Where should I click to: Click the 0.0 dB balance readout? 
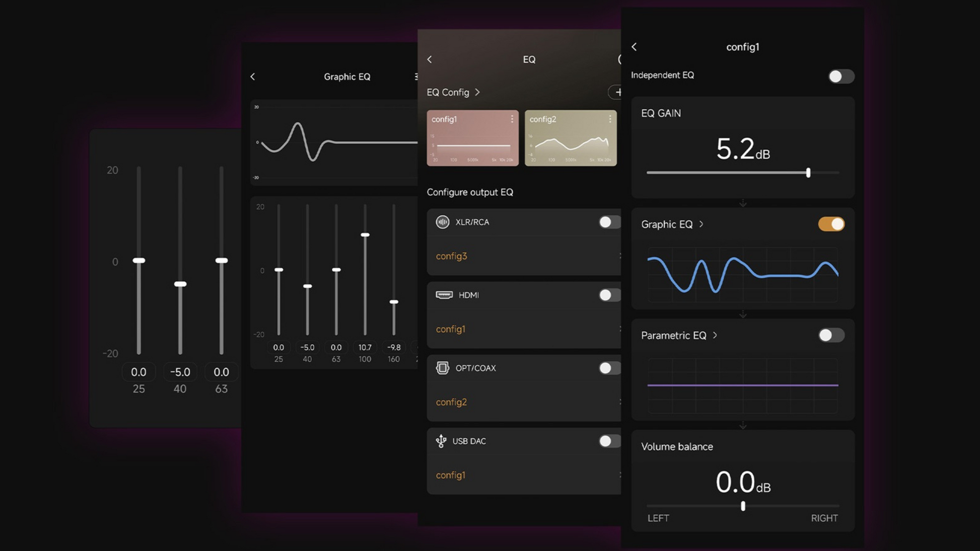click(x=743, y=482)
